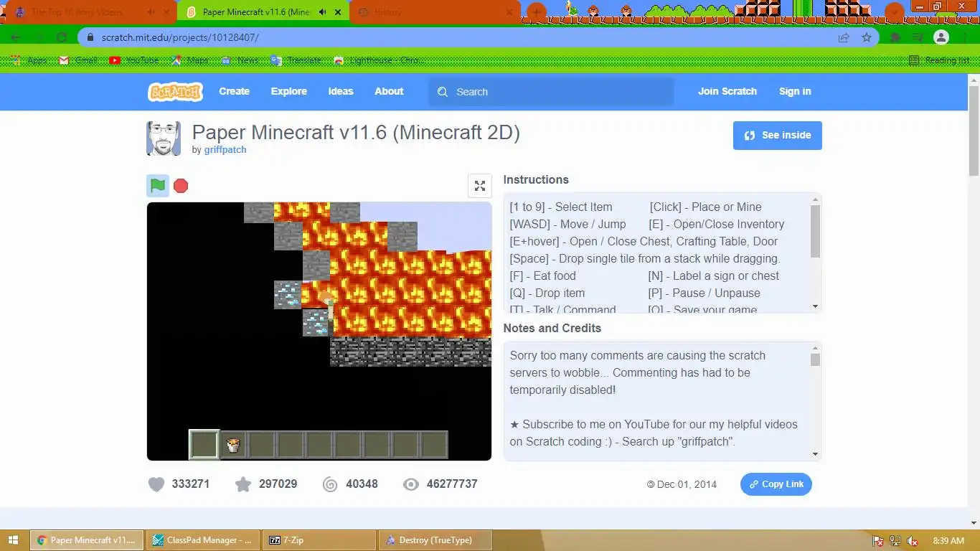Screen dimensions: 980x551
Task: Select the bucket item in hotbar
Action: (232, 445)
